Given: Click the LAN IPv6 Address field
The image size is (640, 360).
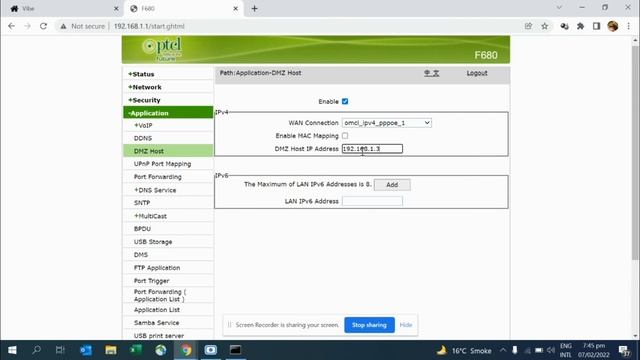Looking at the screenshot, I should (372, 201).
